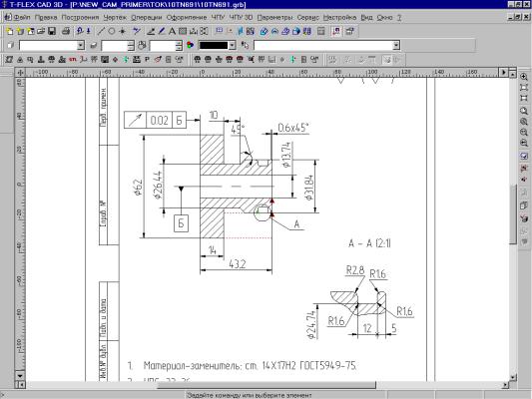Viewport: 532px width, 399px height.
Task: Toggle the pressed icon in greyed toolbar group
Action: pyautogui.click(x=386, y=60)
